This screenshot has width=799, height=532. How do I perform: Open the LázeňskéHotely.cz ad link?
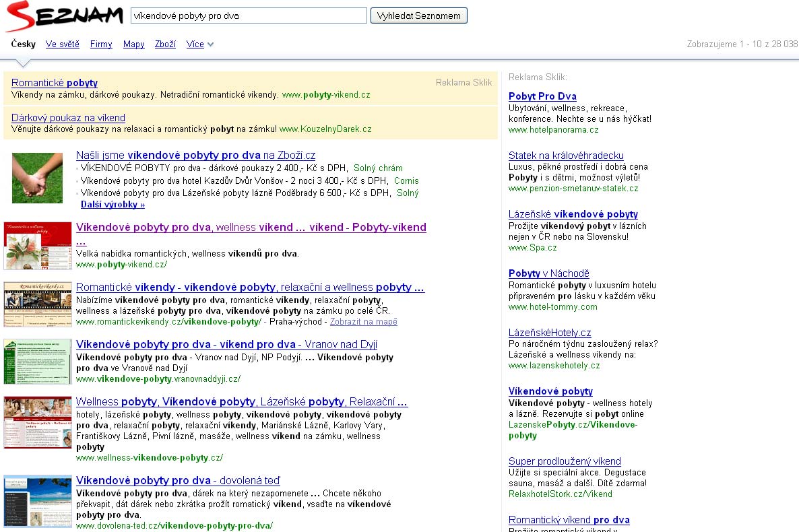tap(550, 332)
